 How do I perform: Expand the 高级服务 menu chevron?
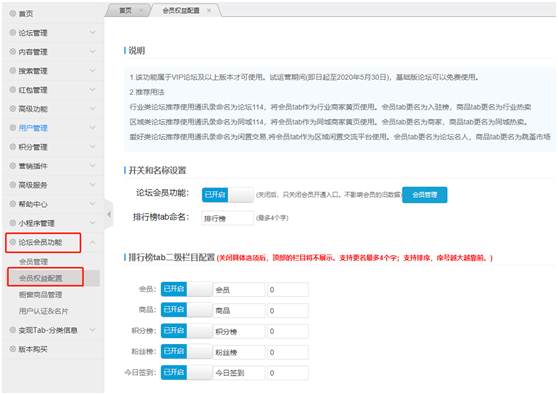pyautogui.click(x=93, y=185)
